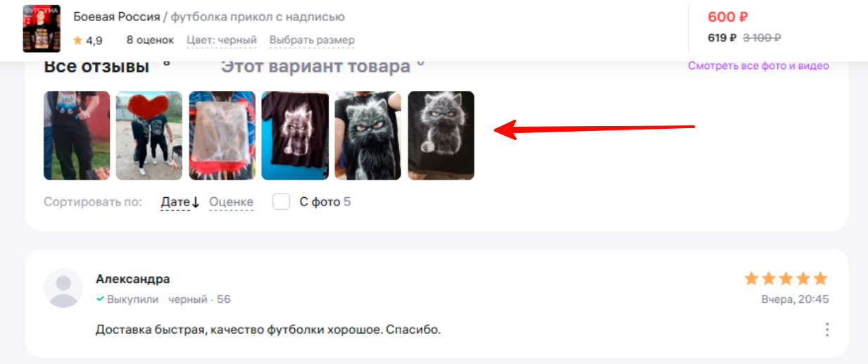Open photo of packaged shirt in bag

pyautogui.click(x=222, y=136)
